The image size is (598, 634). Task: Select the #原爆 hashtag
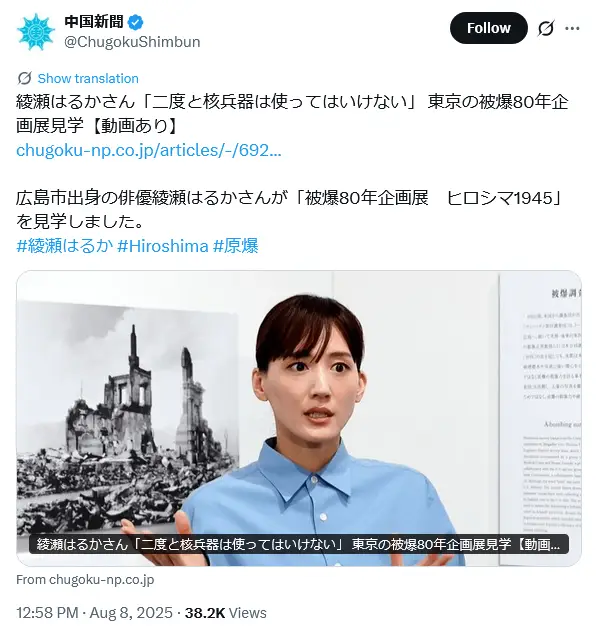point(235,246)
